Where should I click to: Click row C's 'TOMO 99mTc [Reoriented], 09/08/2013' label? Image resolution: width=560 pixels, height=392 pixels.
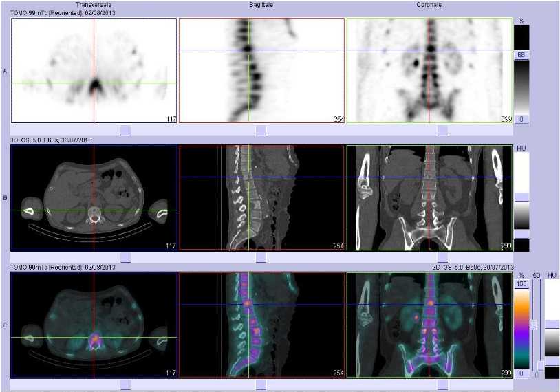(x=63, y=267)
